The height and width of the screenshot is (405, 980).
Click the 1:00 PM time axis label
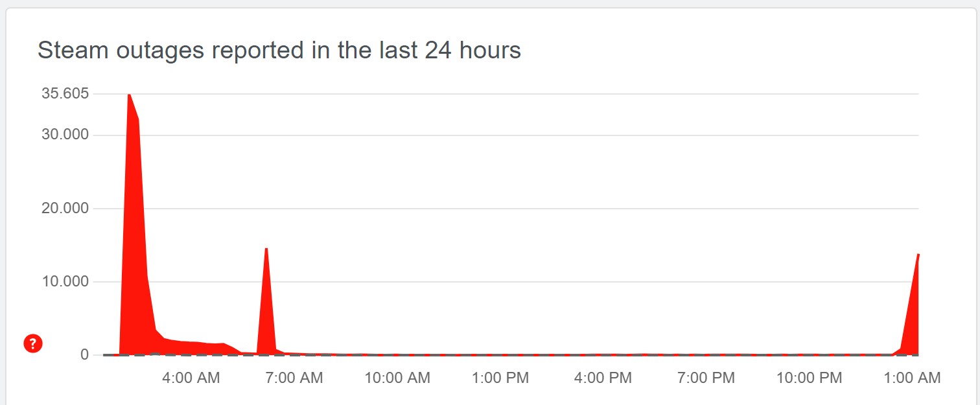click(500, 378)
